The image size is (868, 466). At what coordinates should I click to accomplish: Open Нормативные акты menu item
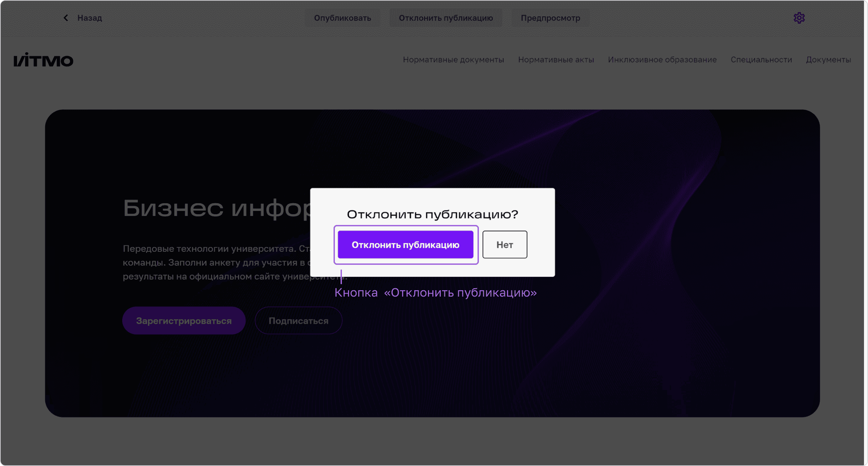pyautogui.click(x=556, y=60)
